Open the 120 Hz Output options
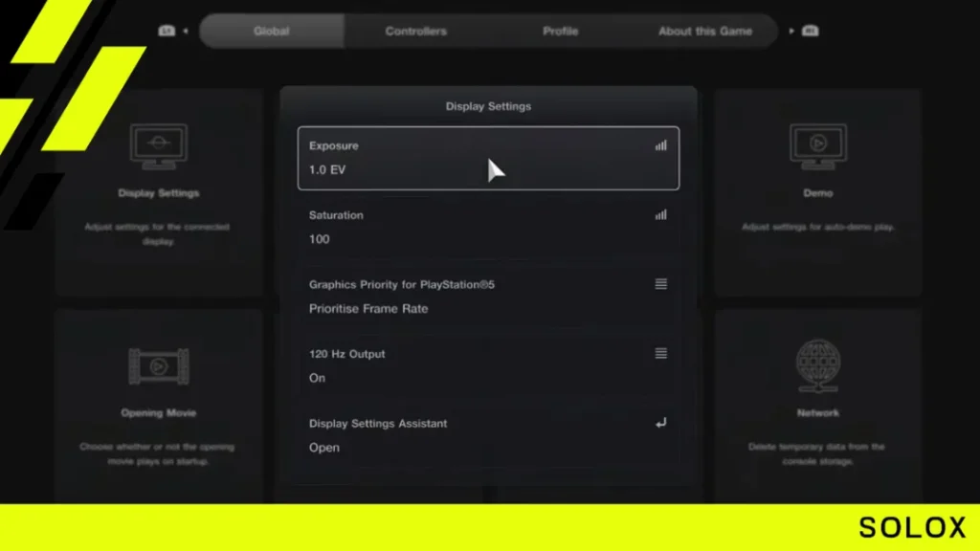The width and height of the screenshot is (980, 551). (x=488, y=366)
